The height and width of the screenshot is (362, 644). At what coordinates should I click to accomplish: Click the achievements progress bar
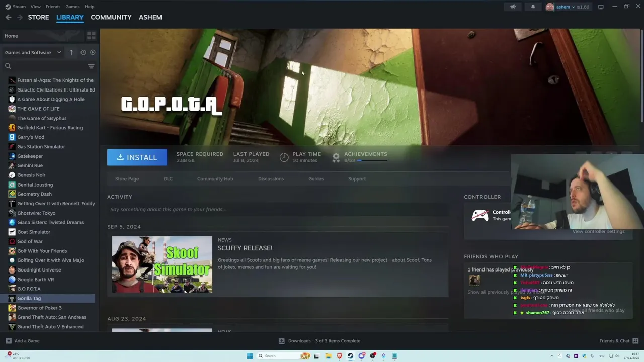click(372, 160)
